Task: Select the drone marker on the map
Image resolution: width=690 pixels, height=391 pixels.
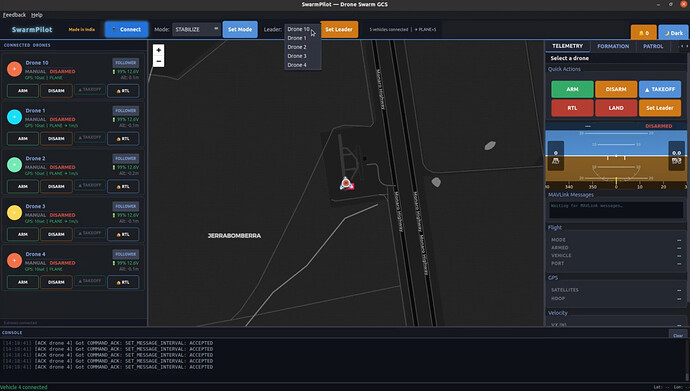Action: click(x=346, y=183)
